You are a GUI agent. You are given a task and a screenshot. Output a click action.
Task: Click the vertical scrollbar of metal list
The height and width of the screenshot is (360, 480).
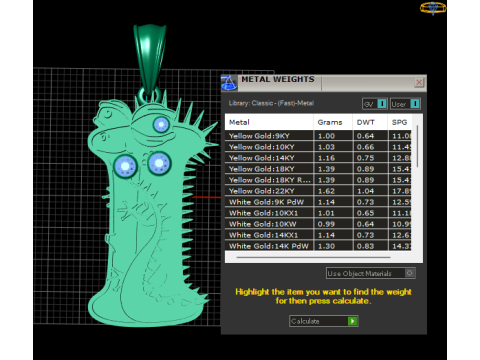[x=417, y=146]
